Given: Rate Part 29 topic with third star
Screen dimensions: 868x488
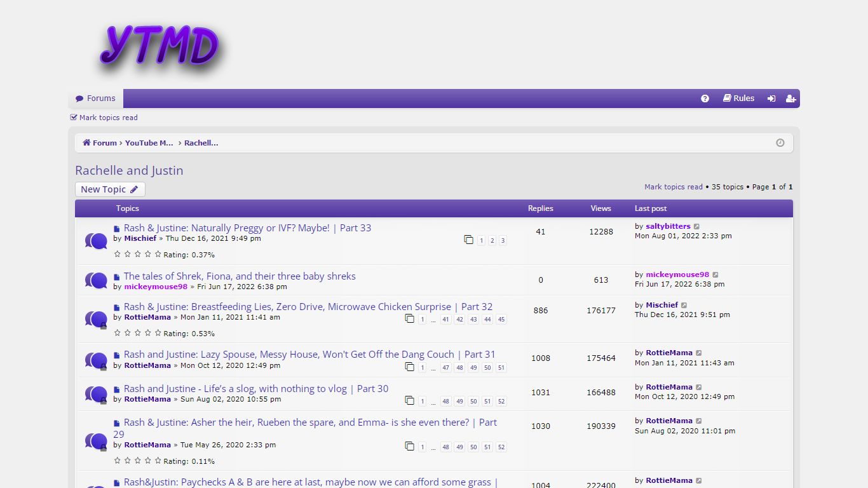Looking at the screenshot, I should [x=137, y=461].
